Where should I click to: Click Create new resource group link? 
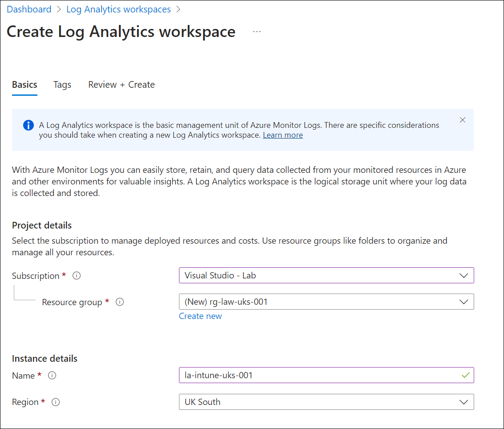[x=200, y=316]
